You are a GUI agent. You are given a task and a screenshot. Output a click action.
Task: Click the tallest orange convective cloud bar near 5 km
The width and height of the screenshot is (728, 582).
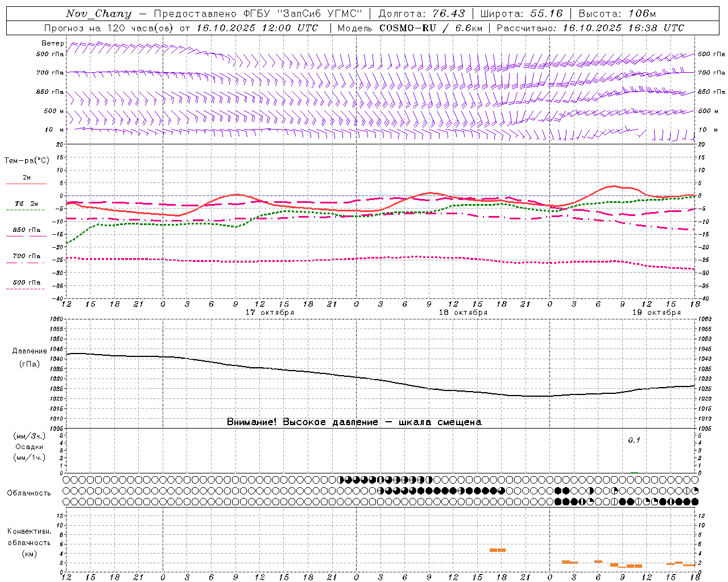coord(498,550)
